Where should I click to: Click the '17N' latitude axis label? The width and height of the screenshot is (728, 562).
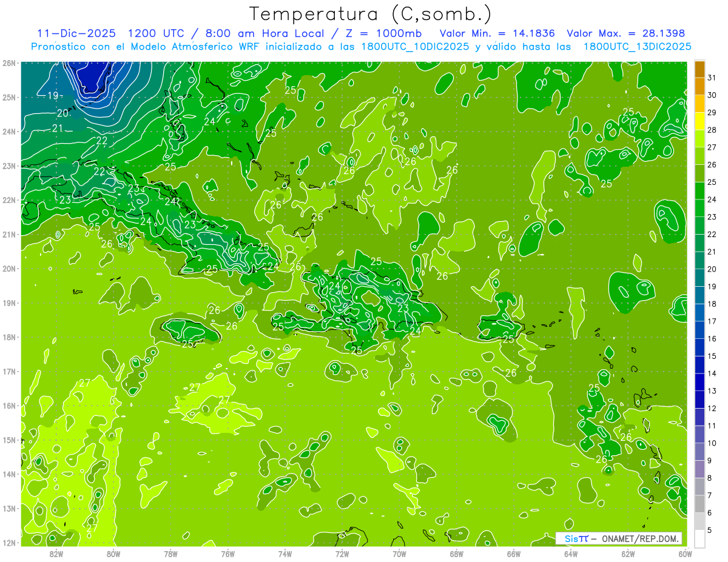point(9,371)
